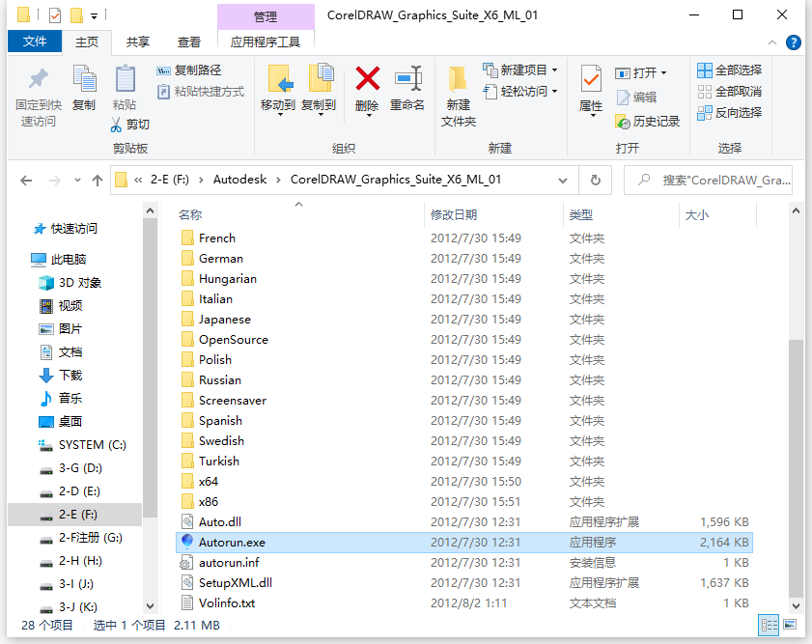Click Select all (全部选择)
This screenshot has width=812, height=644.
pos(729,70)
